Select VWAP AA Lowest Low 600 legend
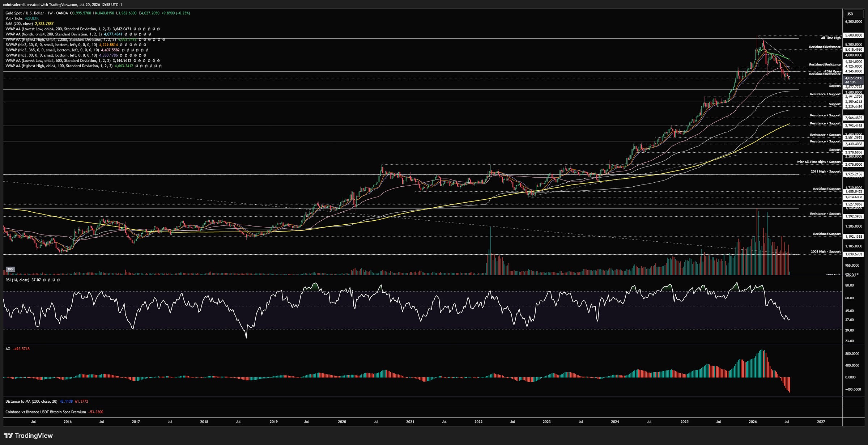Image resolution: width=868 pixels, height=445 pixels. 82,61
